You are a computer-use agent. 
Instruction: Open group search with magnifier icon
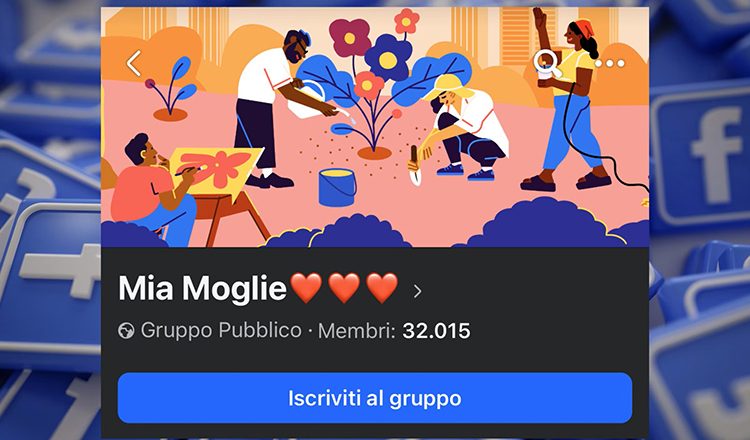[548, 64]
